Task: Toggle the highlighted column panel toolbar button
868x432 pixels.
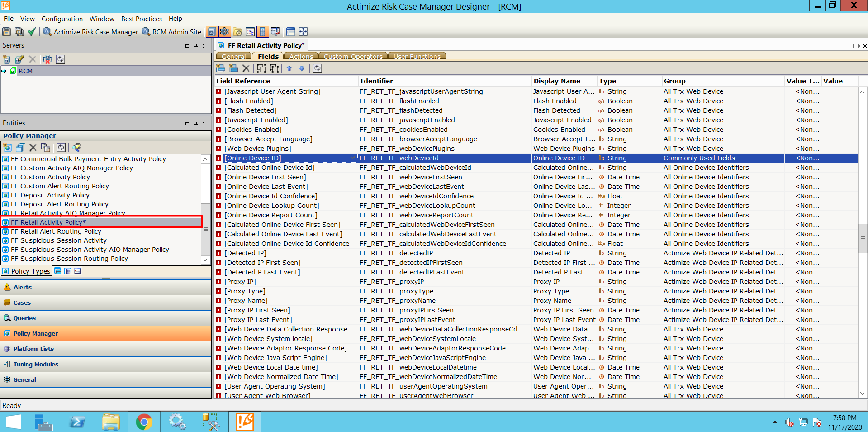Action: (262, 32)
